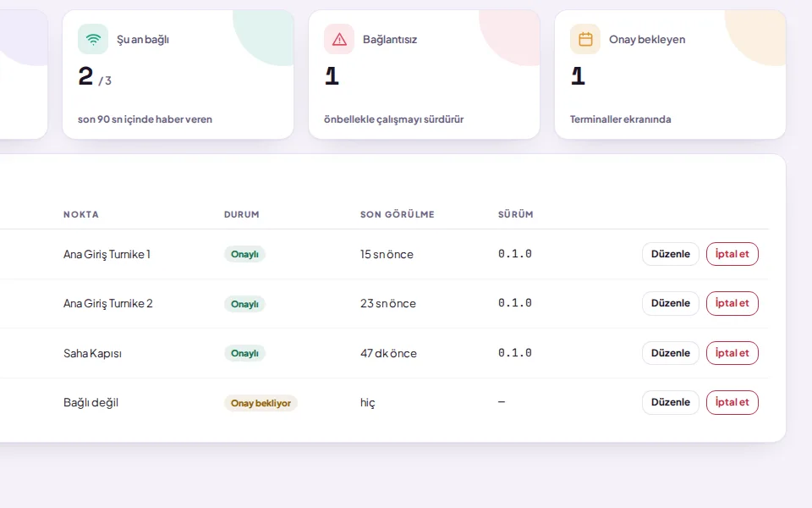Edit the Bağlı değil pending terminal
The width and height of the screenshot is (812, 508).
click(671, 402)
